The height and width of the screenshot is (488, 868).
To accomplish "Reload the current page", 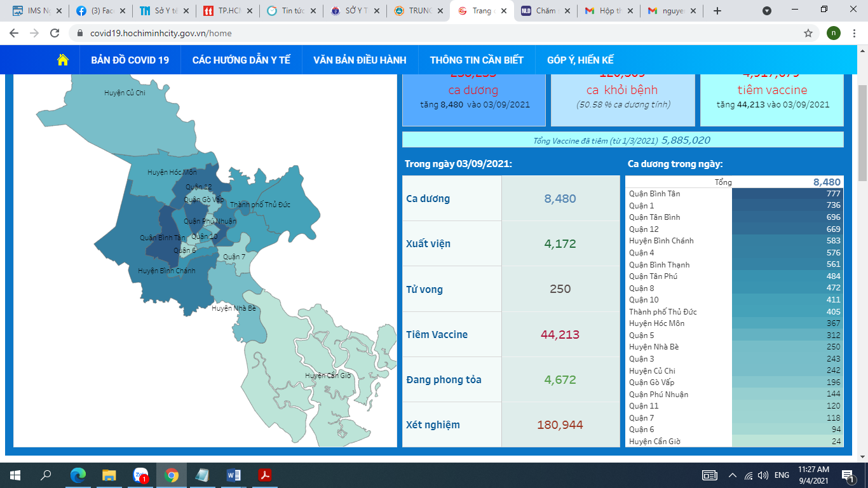I will click(x=55, y=33).
